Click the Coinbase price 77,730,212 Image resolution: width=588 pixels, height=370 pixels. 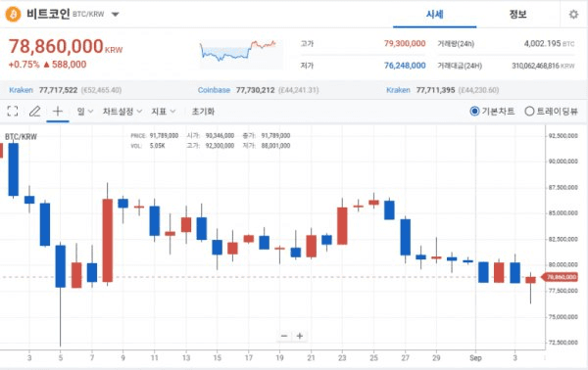coord(256,90)
